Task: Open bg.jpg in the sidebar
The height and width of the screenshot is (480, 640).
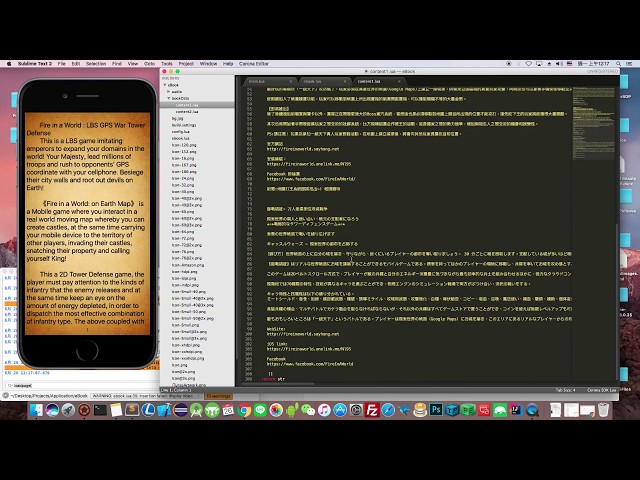Action: pyautogui.click(x=178, y=118)
